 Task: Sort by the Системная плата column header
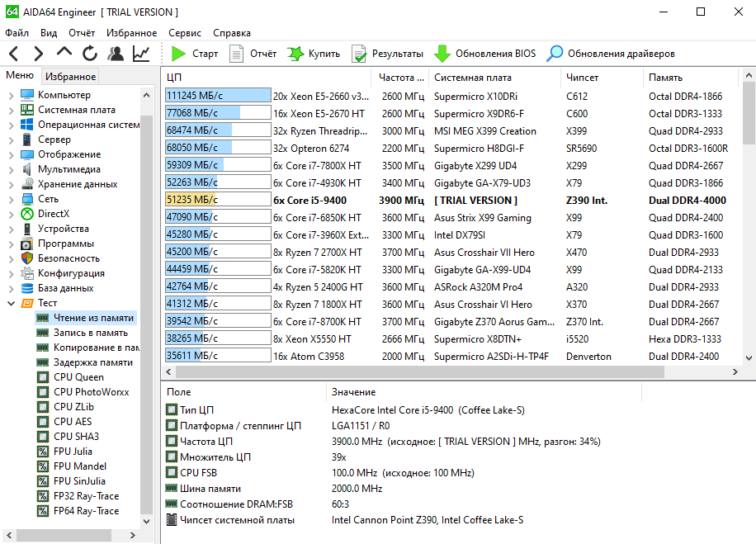(496, 78)
